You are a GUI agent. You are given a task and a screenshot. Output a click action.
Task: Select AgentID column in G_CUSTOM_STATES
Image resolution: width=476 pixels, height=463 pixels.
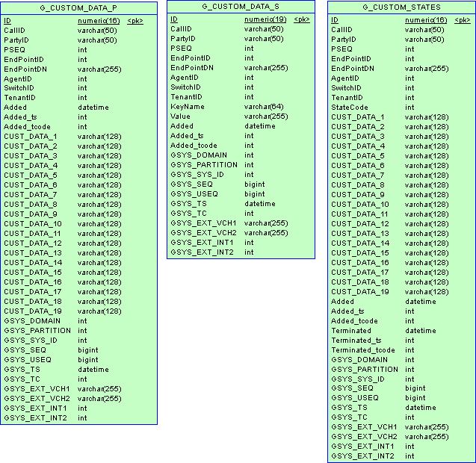345,78
